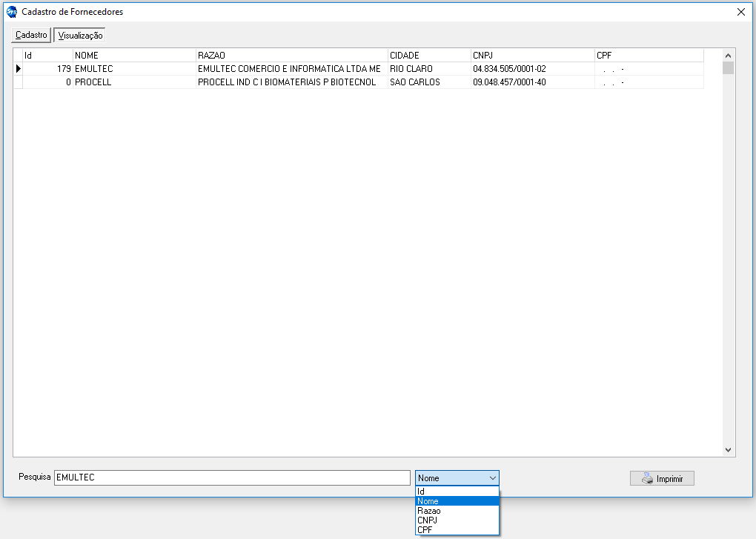Screen dimensions: 756x539
Task: Open the Visualização tab
Action: click(80, 36)
